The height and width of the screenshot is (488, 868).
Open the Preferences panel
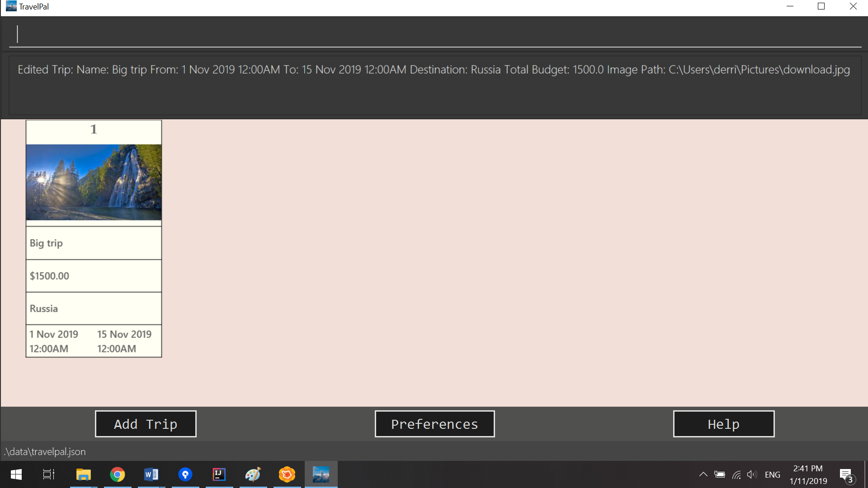pyautogui.click(x=434, y=424)
